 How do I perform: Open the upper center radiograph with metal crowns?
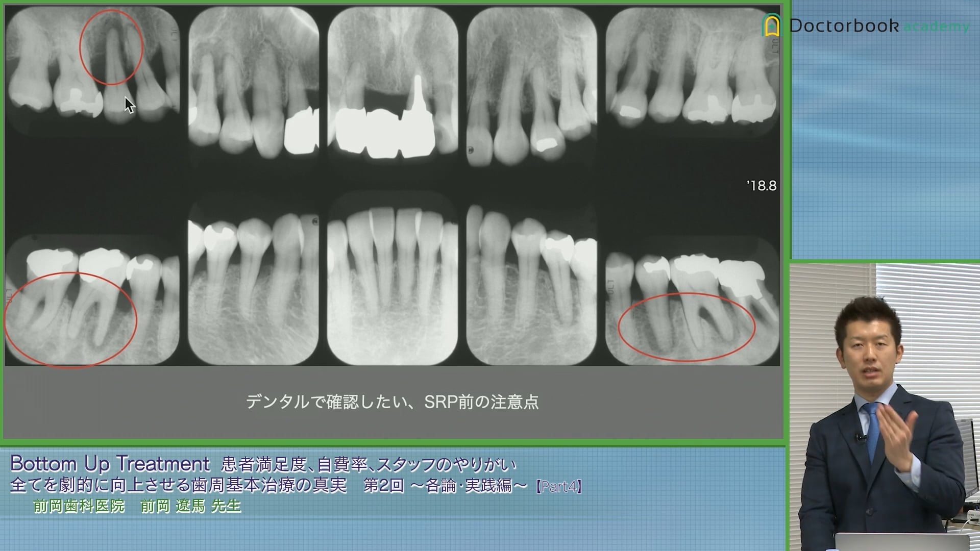click(393, 83)
